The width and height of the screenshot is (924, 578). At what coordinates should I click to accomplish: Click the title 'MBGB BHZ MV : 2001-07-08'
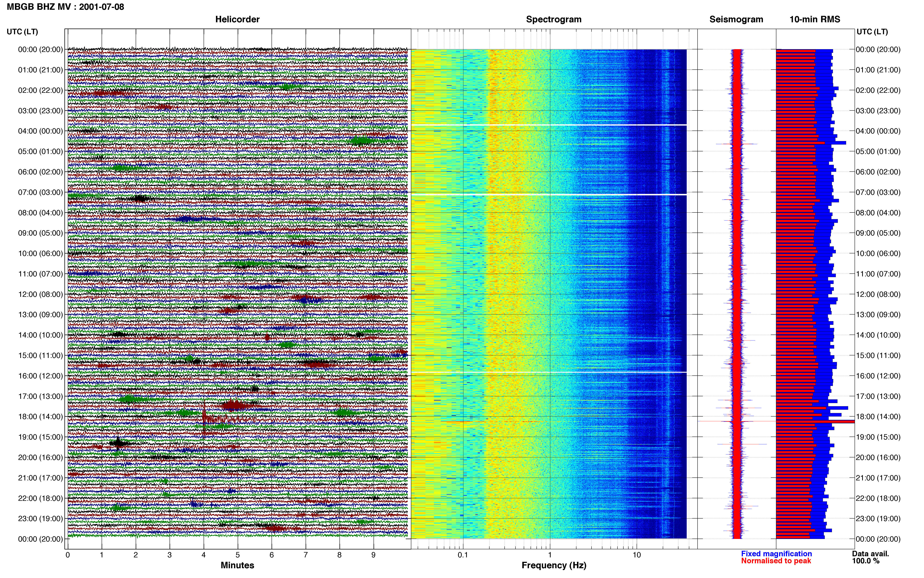65,7
